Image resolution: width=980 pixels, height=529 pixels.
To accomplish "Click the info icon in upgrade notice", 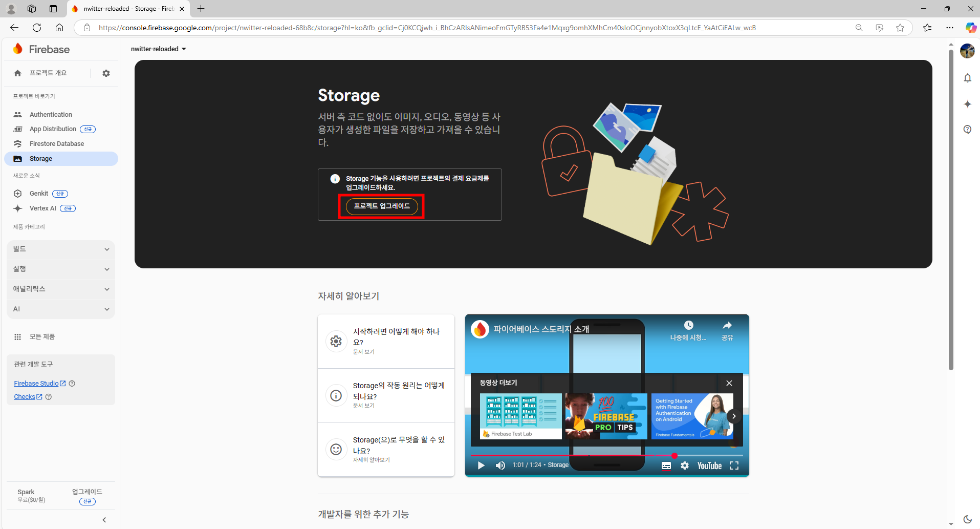I will tap(335, 178).
